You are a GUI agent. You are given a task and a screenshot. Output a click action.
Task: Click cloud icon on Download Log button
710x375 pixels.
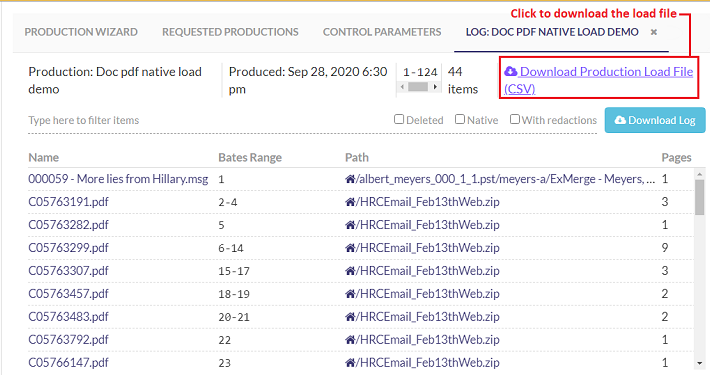point(620,120)
